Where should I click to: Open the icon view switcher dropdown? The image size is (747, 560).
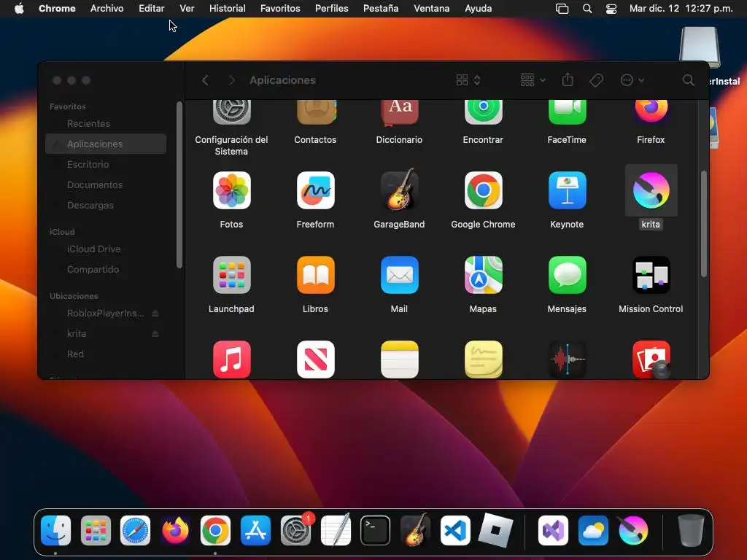tap(468, 80)
